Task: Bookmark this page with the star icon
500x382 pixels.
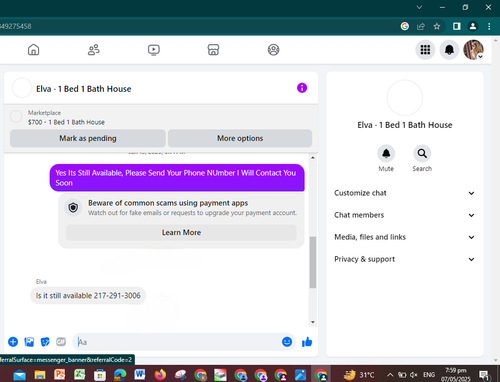Action: pos(437,26)
